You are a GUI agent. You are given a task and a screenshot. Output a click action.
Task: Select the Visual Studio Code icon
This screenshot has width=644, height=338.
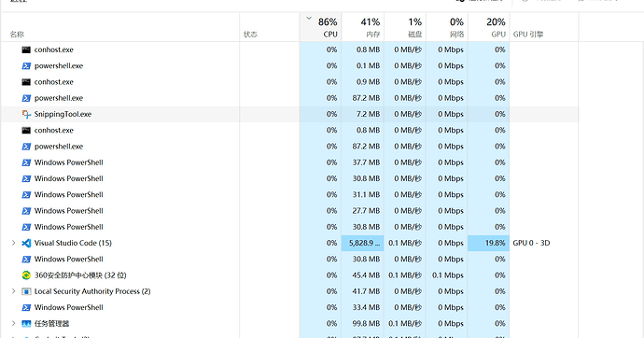click(x=26, y=243)
